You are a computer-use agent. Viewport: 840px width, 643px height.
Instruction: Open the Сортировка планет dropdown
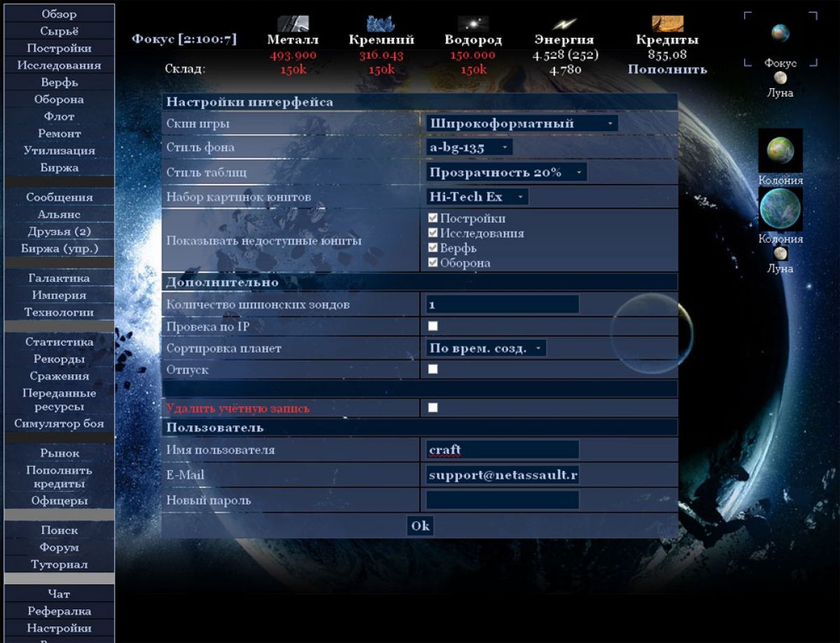coord(486,348)
